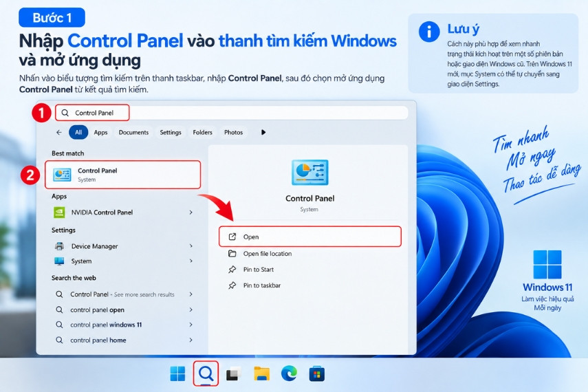Screen dimensions: 588x392
Task: Select the 'control panel home' web suggestion
Action: (98, 340)
